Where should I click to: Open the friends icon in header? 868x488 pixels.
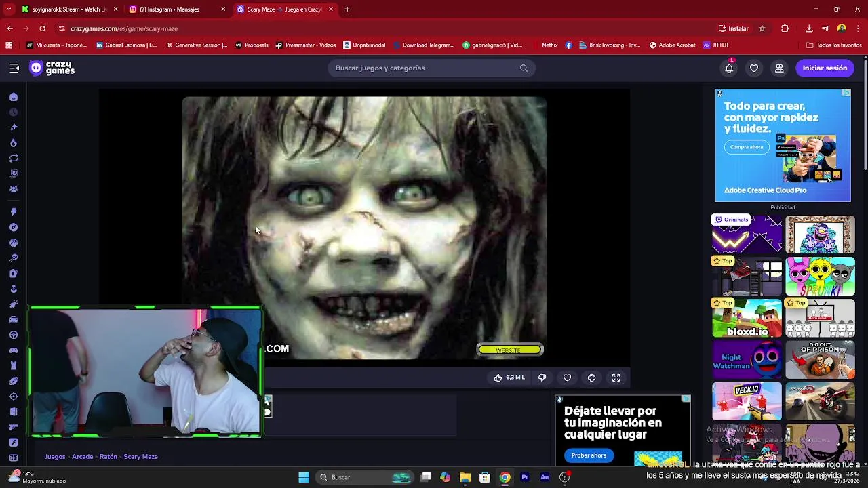click(779, 68)
